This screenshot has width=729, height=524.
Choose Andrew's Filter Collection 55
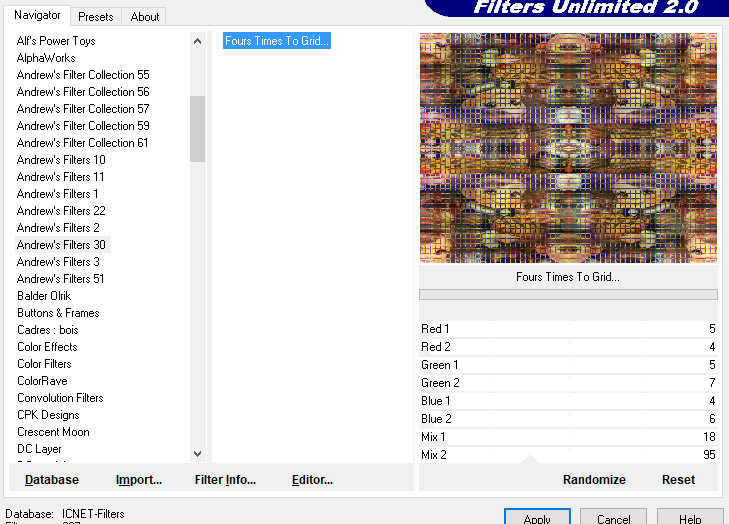83,75
